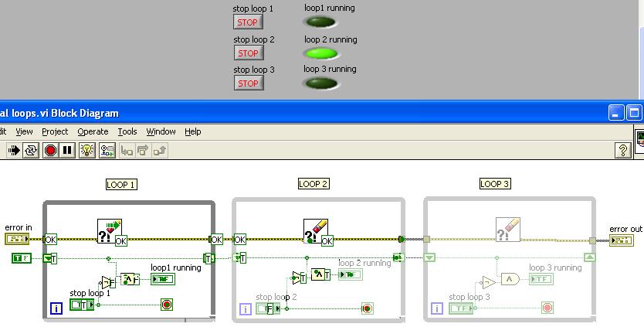Click the Step Out toolbar button

159,151
